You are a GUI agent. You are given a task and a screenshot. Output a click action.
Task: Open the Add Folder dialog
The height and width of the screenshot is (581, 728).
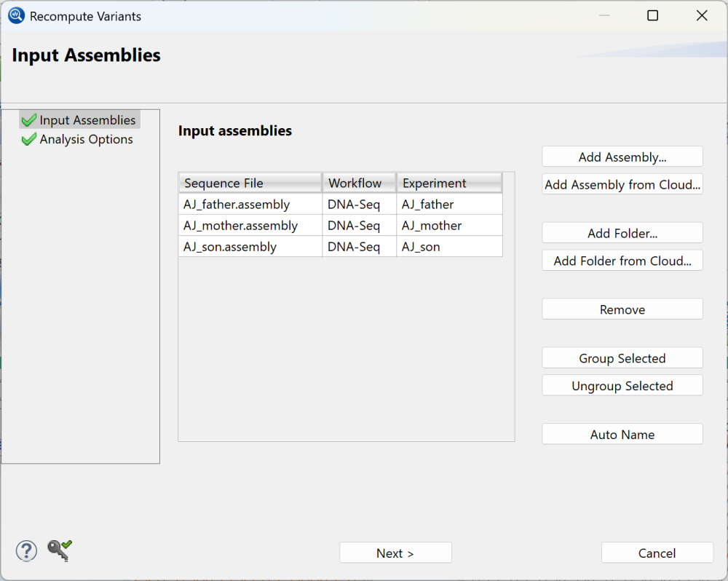click(622, 232)
